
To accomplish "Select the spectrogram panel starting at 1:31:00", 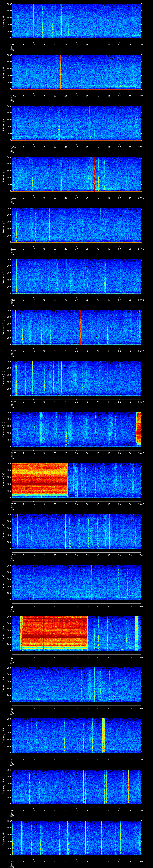I will click(x=77, y=787).
